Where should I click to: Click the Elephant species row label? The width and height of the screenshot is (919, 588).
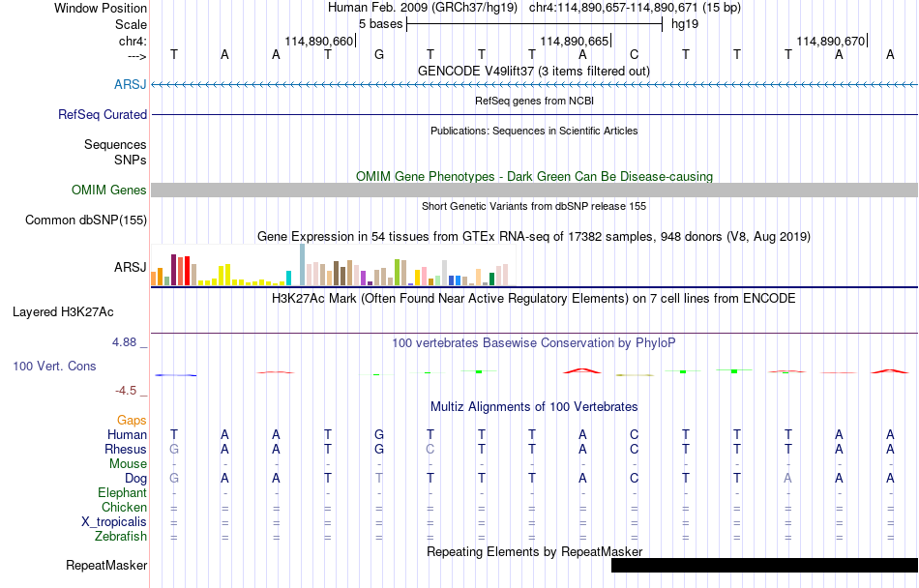(122, 492)
